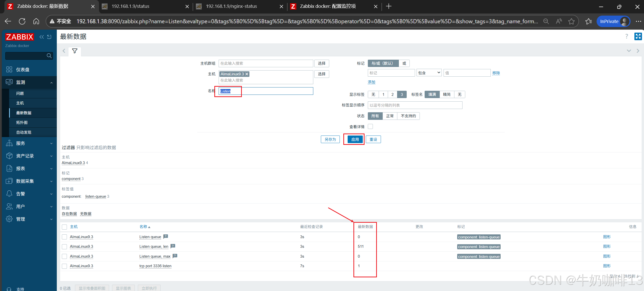Open the 包含 tag operator dropdown
Screen dimensions: 644x291
point(429,73)
